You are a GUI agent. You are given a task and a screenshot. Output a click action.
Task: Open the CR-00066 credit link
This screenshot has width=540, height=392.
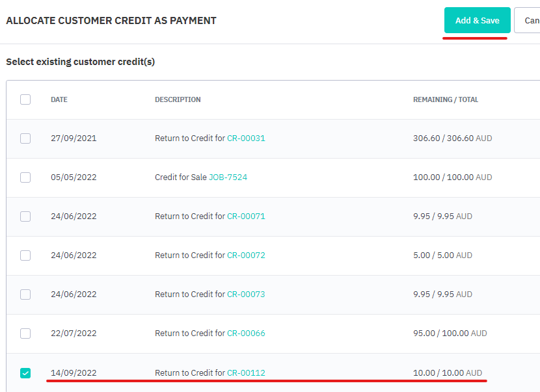246,333
